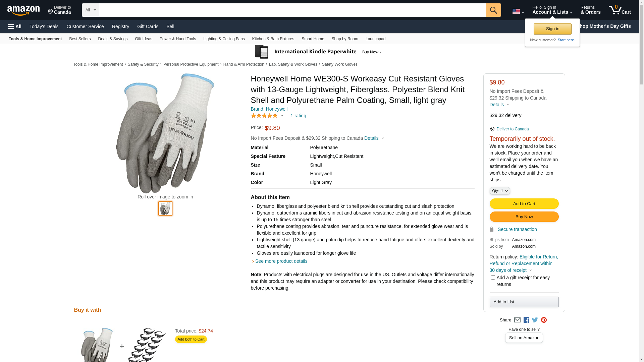644x362 pixels.
Task: Open the All hamburger menu
Action: [x=15, y=26]
